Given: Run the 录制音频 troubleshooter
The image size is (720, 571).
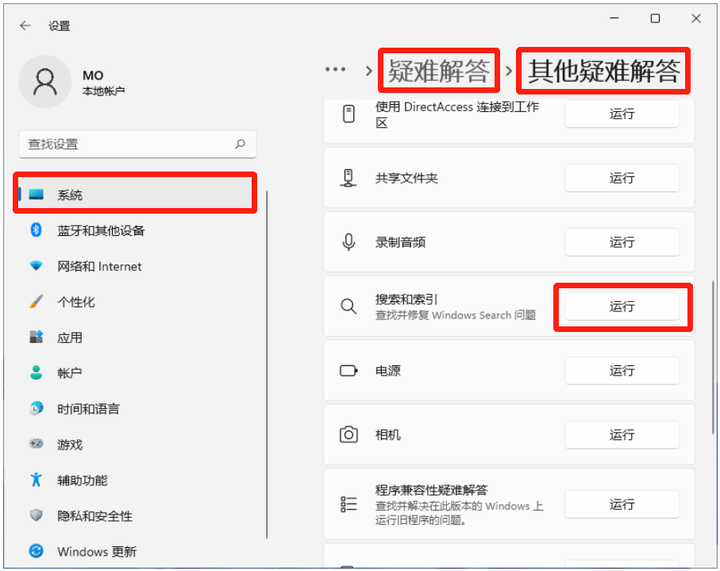Looking at the screenshot, I should click(622, 242).
